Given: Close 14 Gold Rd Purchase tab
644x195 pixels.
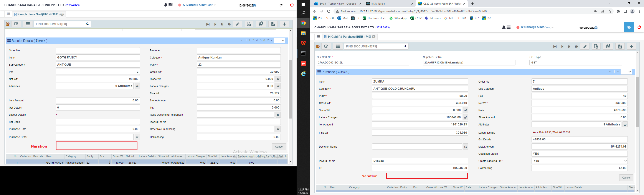Looking at the screenshot, I should click(x=374, y=37).
